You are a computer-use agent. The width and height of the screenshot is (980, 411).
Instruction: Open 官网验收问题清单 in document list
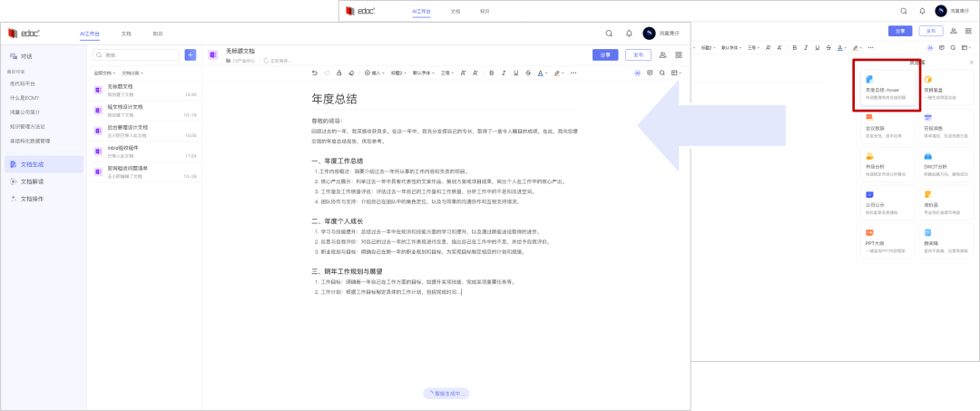click(145, 171)
